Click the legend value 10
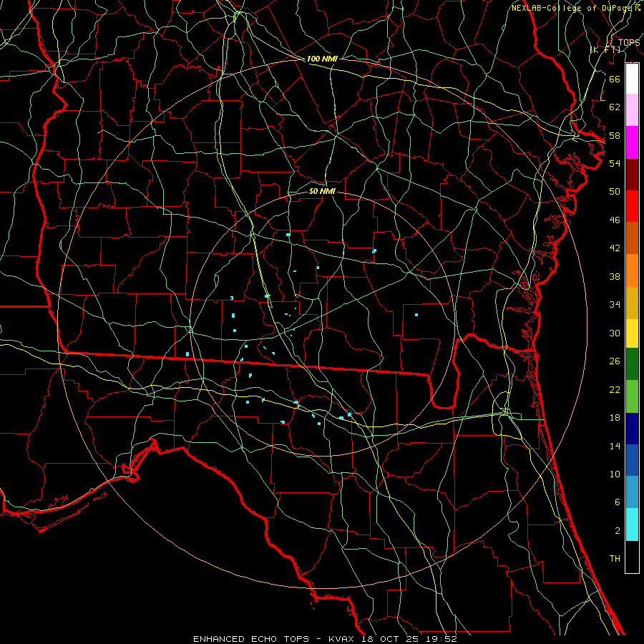 [x=615, y=474]
